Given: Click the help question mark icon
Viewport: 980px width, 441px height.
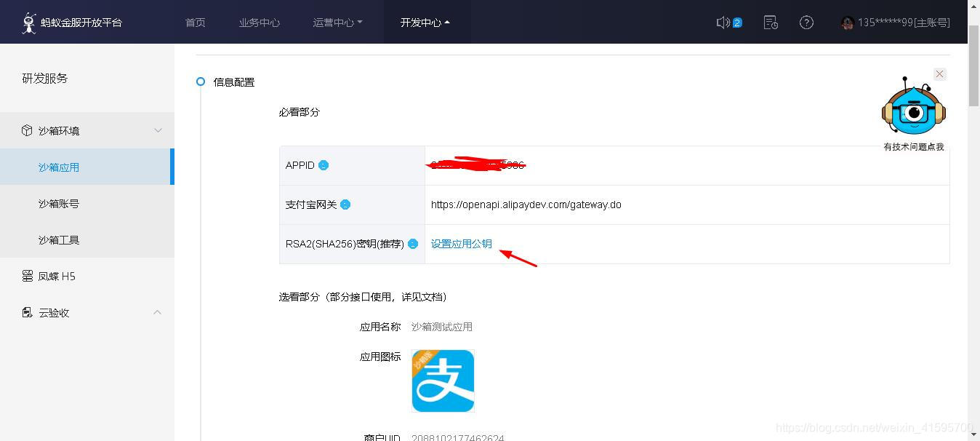Looking at the screenshot, I should tap(806, 23).
